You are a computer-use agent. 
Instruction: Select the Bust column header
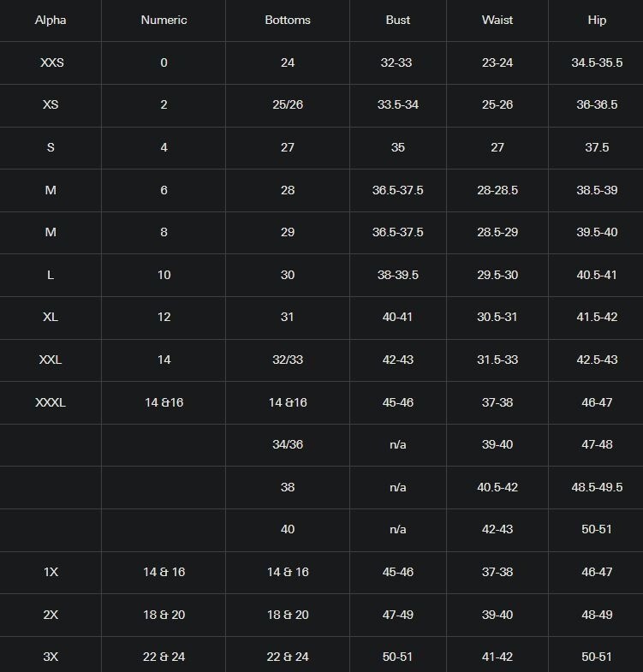(x=397, y=20)
